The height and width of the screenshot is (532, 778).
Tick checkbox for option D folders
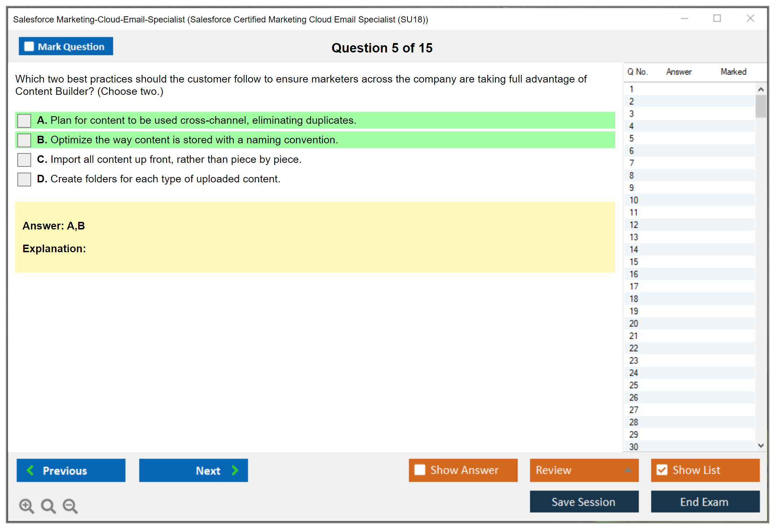(24, 179)
